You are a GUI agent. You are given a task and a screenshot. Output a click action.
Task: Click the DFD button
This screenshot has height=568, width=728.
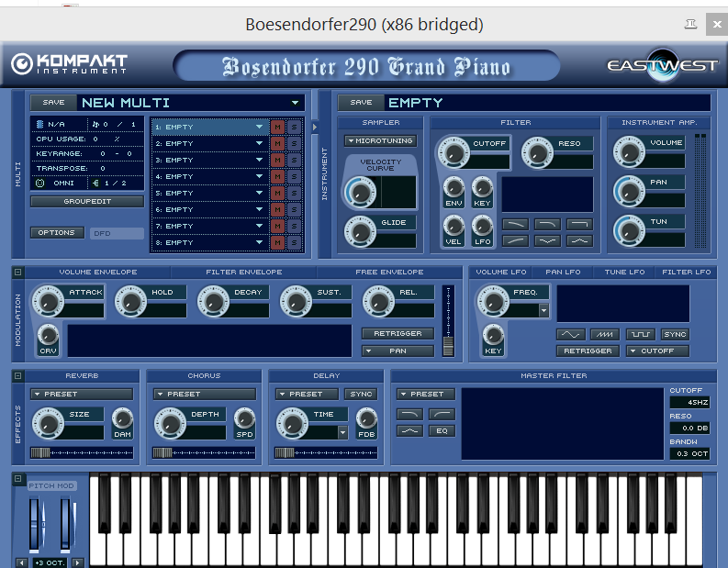tap(117, 233)
